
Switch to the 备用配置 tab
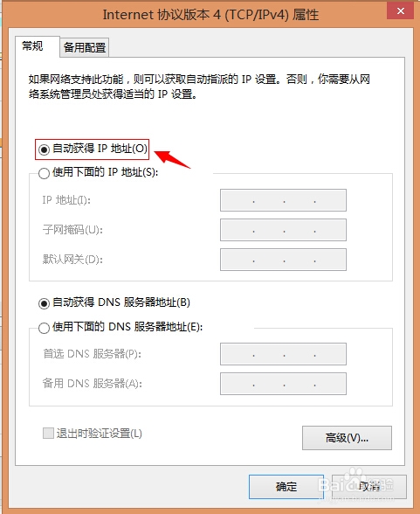click(x=85, y=48)
